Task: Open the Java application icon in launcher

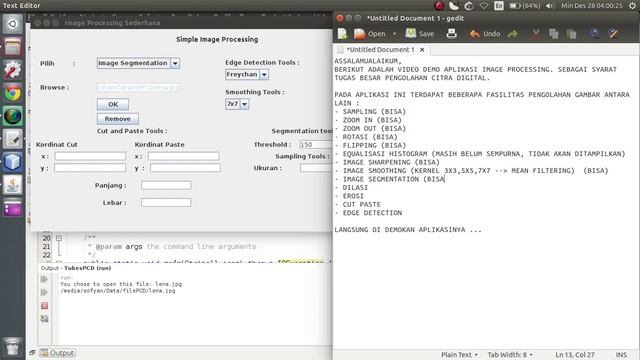Action: [13, 185]
